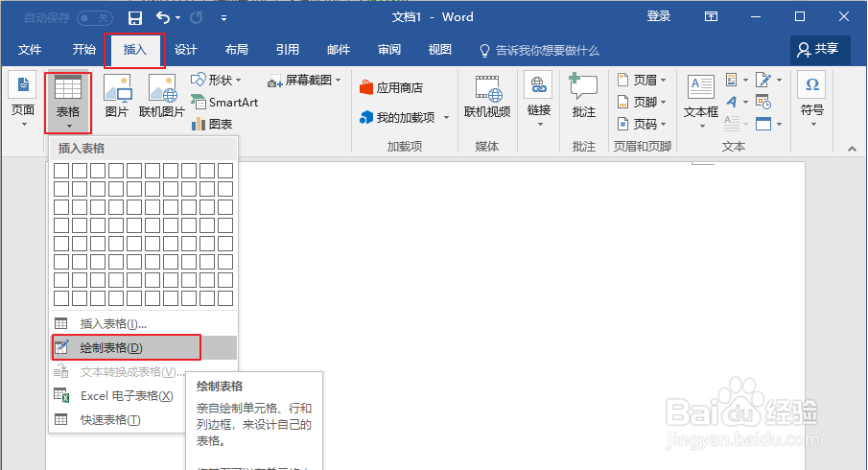868x470 pixels.
Task: Collapse the ribbon with the chevron arrow
Action: (852, 149)
